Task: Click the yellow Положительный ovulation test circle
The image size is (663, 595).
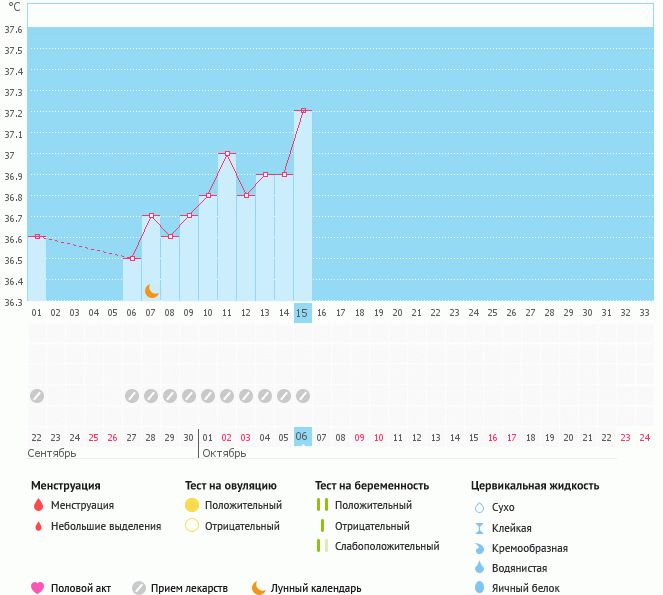Action: (x=192, y=506)
